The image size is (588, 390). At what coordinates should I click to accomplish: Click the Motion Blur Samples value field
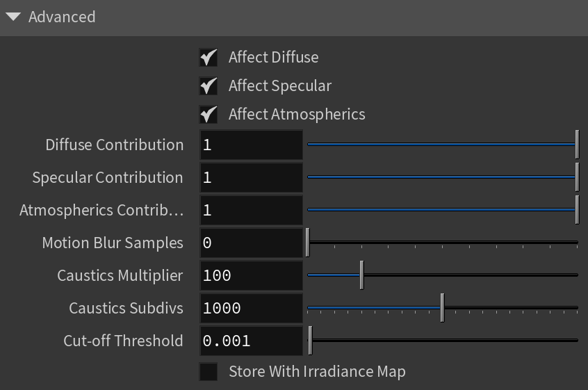251,243
